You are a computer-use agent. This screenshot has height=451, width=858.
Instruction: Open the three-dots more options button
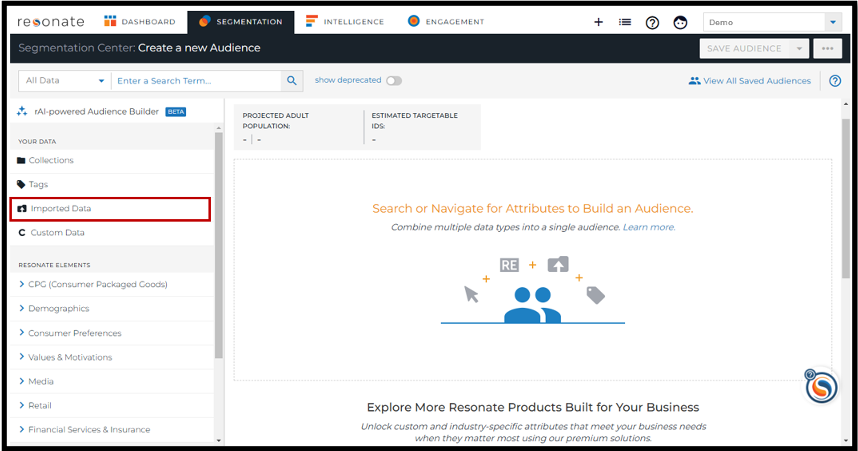[x=827, y=49]
